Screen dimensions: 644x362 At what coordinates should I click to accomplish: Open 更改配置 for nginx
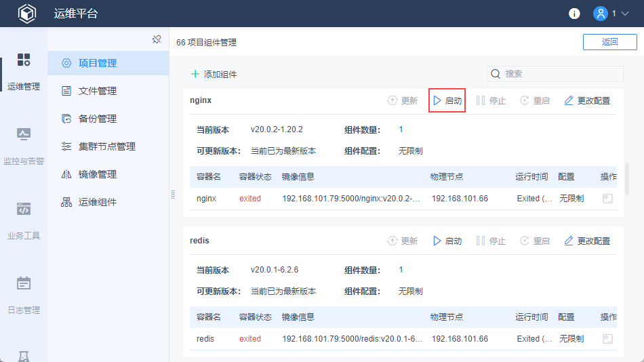pyautogui.click(x=587, y=101)
